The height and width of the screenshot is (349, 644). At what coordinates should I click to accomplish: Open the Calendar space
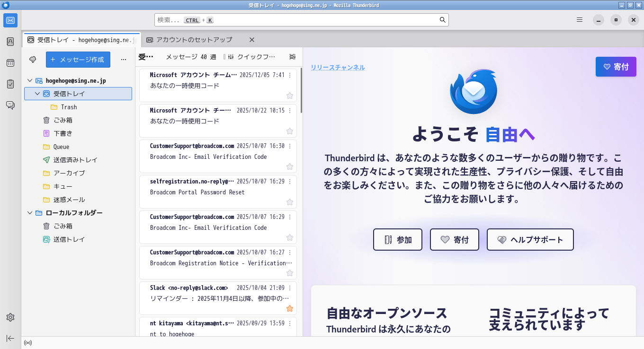pos(10,63)
